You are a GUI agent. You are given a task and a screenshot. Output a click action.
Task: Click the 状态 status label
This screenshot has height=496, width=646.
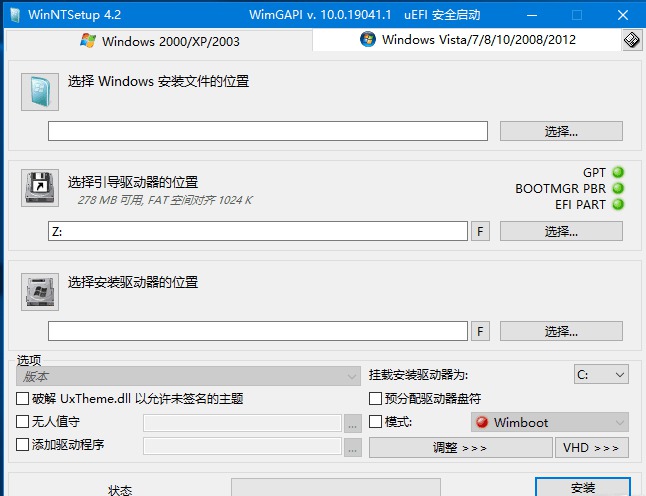point(120,490)
